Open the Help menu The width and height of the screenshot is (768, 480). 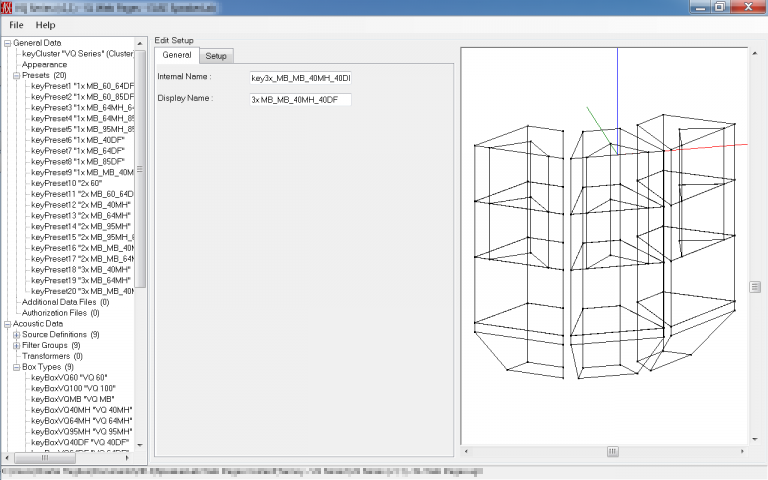(x=45, y=25)
